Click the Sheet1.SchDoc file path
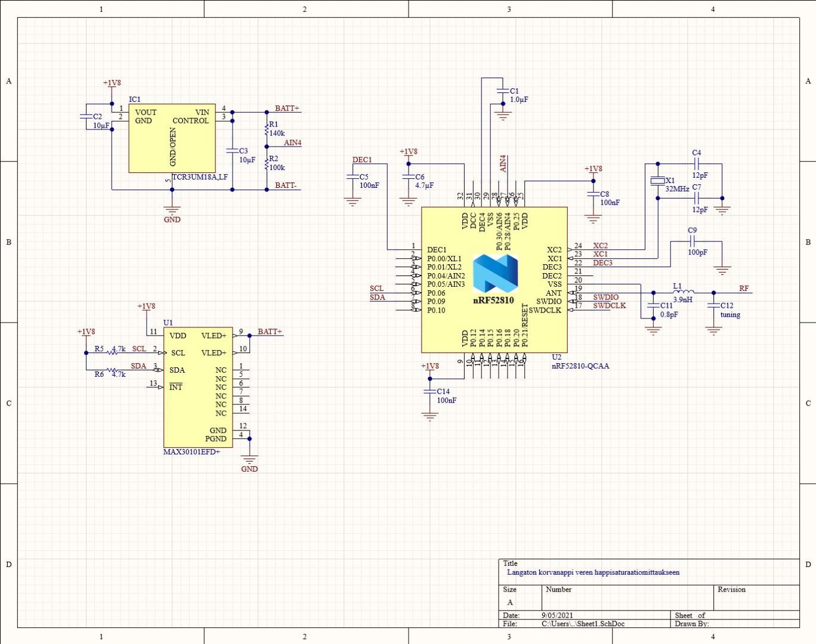This screenshot has height=644, width=816. coord(583,624)
